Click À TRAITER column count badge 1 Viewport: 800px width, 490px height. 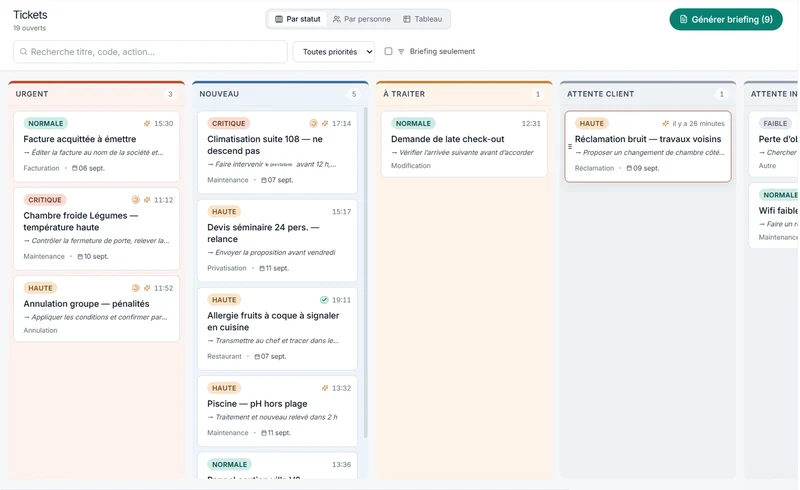538,94
